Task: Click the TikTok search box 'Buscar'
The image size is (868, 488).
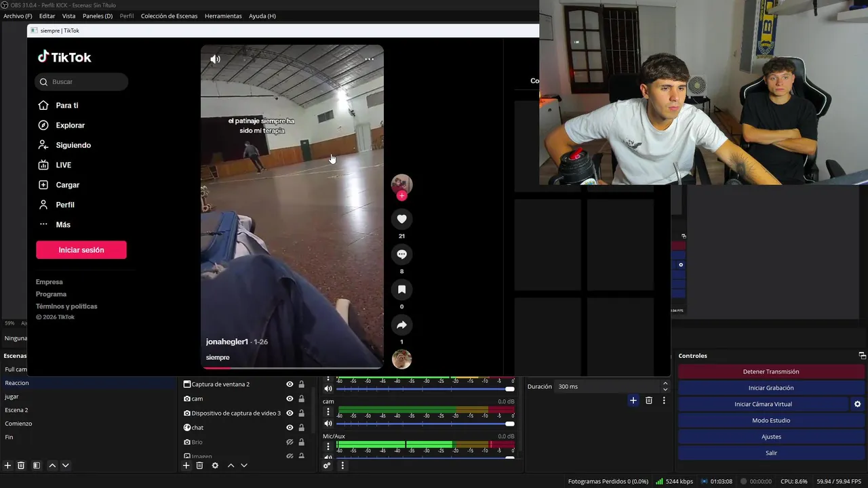Action: pos(81,82)
